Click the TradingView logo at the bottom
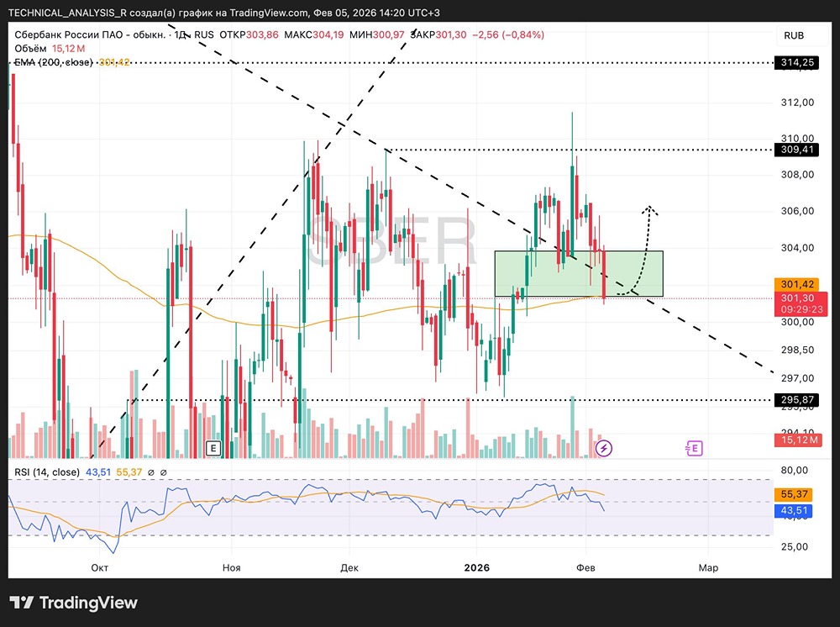 [x=74, y=603]
